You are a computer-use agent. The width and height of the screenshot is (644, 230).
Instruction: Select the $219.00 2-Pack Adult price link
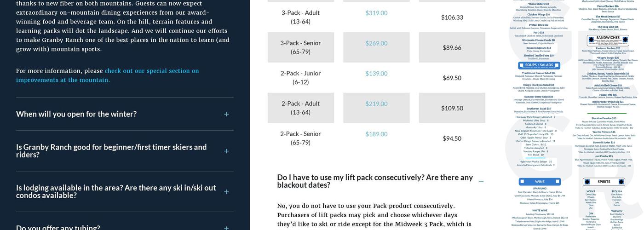point(376,104)
